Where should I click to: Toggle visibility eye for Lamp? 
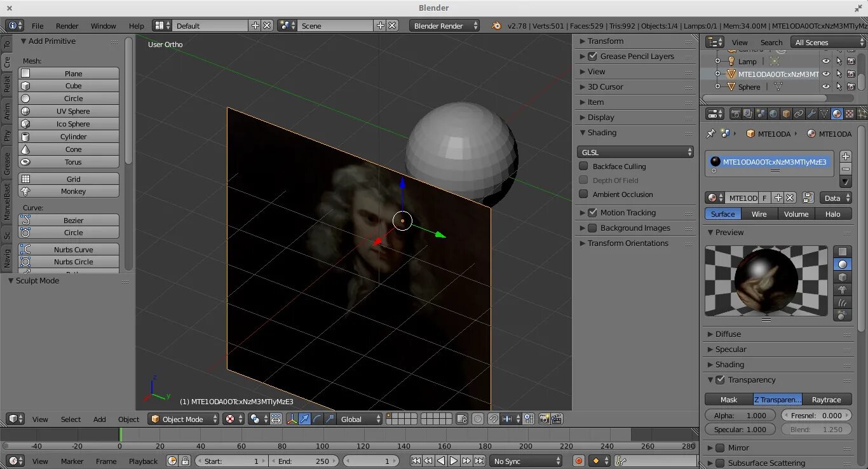[x=826, y=61]
